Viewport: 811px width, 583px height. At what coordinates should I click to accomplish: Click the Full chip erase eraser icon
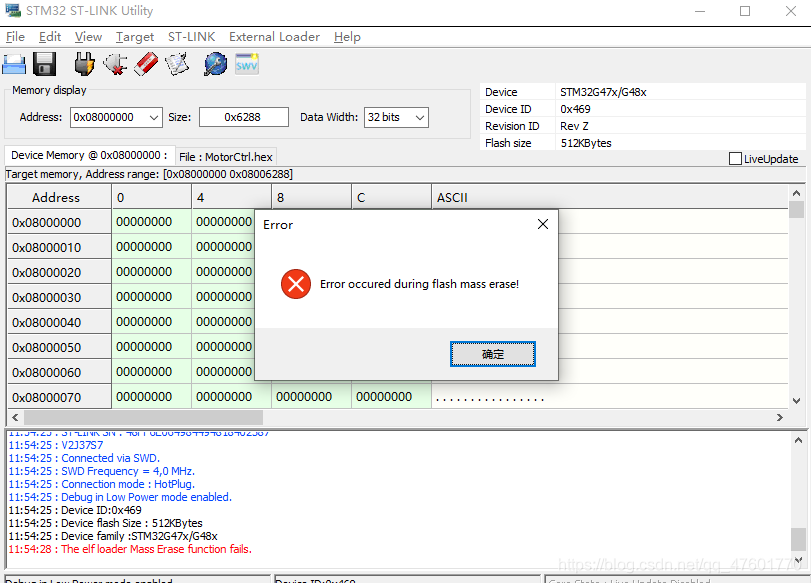146,65
